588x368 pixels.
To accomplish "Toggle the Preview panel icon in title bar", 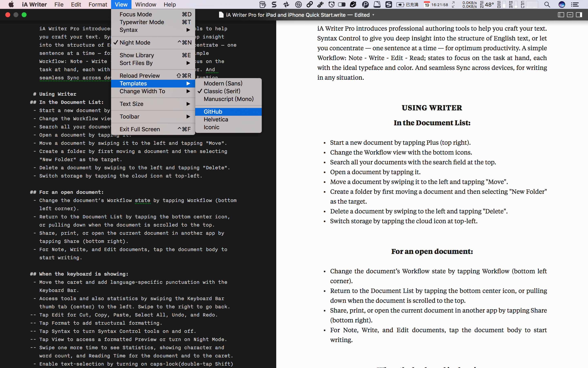I will pyautogui.click(x=579, y=15).
